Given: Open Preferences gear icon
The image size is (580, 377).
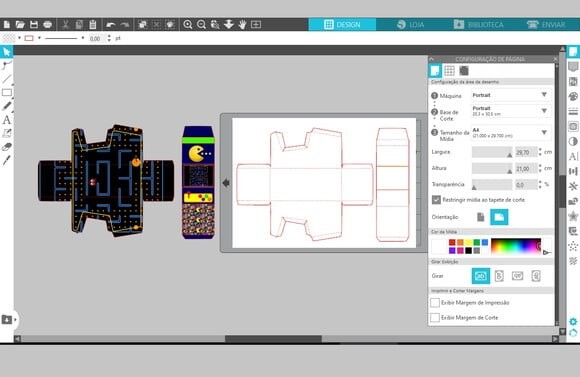Looking at the screenshot, I should (x=573, y=322).
